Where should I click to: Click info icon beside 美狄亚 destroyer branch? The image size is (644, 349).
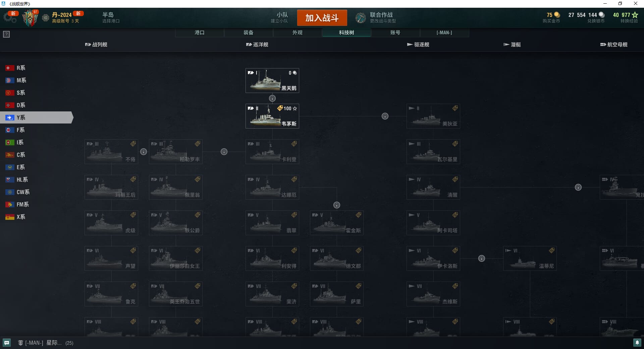[x=385, y=116]
